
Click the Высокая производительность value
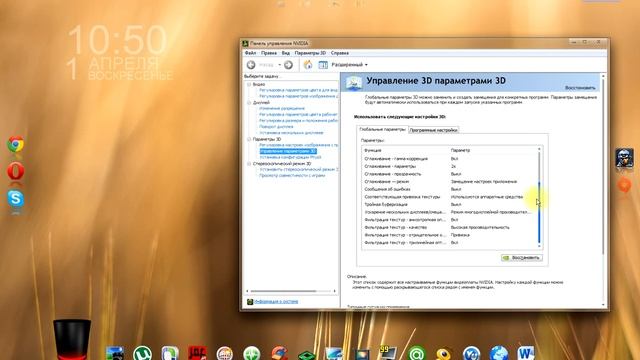[480, 227]
